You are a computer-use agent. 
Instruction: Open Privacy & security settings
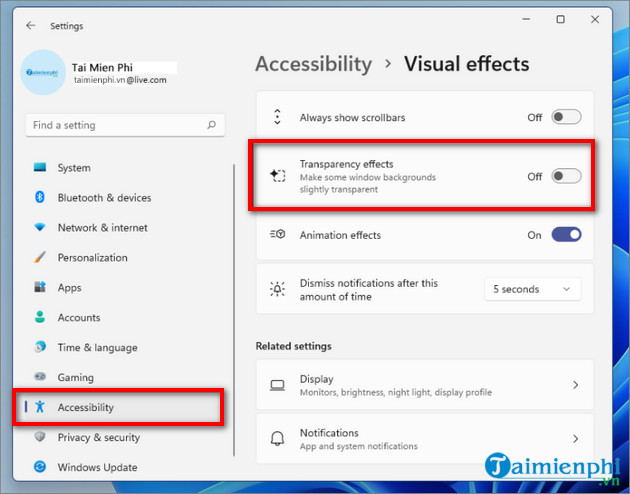pos(99,437)
